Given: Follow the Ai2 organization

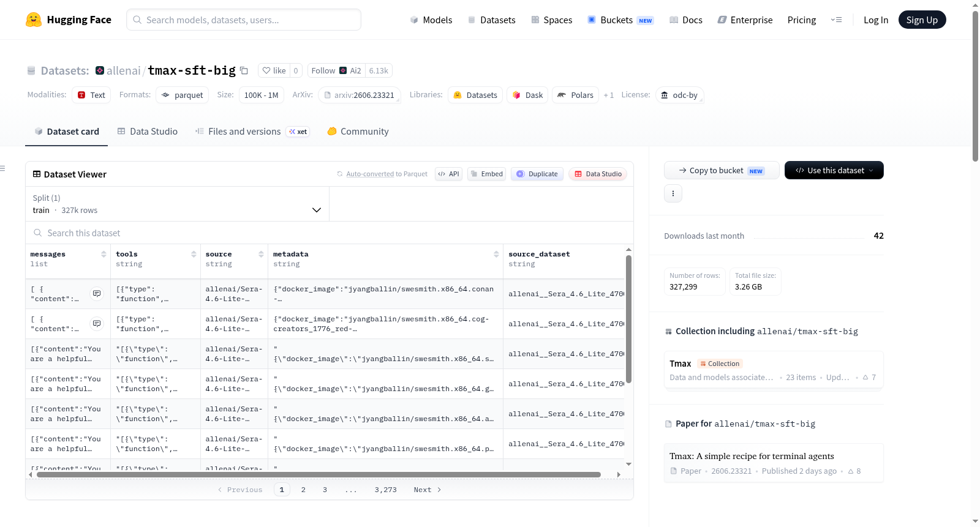Looking at the screenshot, I should point(336,70).
